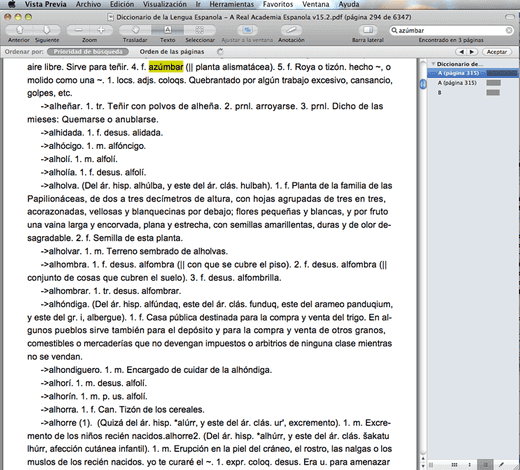Select second A (página 315) result
520x470 pixels.
(473, 83)
